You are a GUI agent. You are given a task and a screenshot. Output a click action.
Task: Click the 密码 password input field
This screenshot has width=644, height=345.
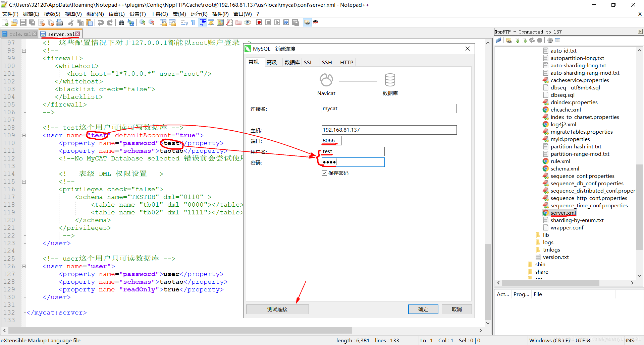pyautogui.click(x=353, y=162)
